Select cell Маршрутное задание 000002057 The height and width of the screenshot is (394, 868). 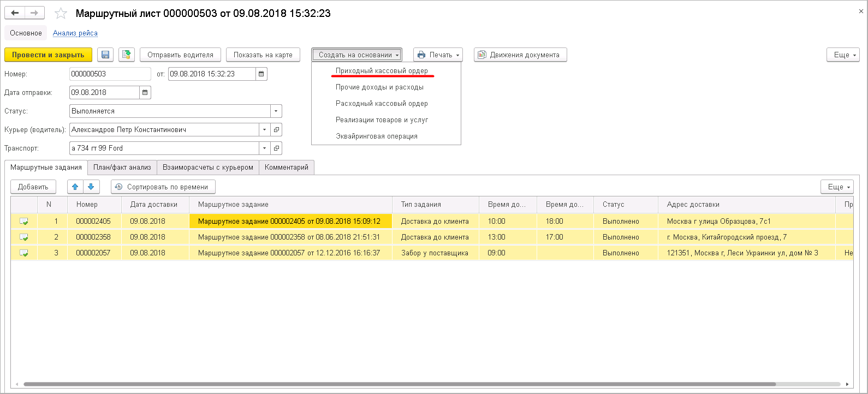(x=290, y=253)
